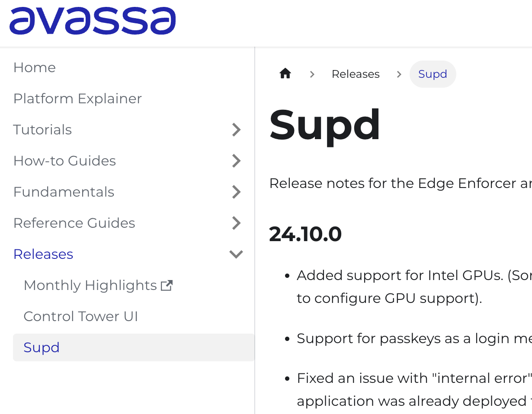Viewport: 532px width, 414px height.
Task: Click the Releases breadcrumb
Action: pyautogui.click(x=356, y=74)
